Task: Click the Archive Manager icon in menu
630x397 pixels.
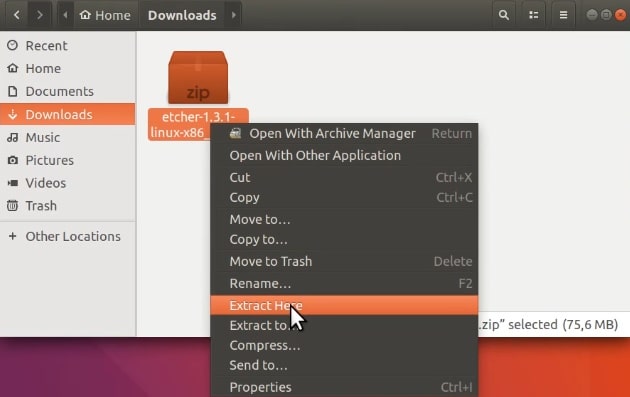Action: [235, 133]
